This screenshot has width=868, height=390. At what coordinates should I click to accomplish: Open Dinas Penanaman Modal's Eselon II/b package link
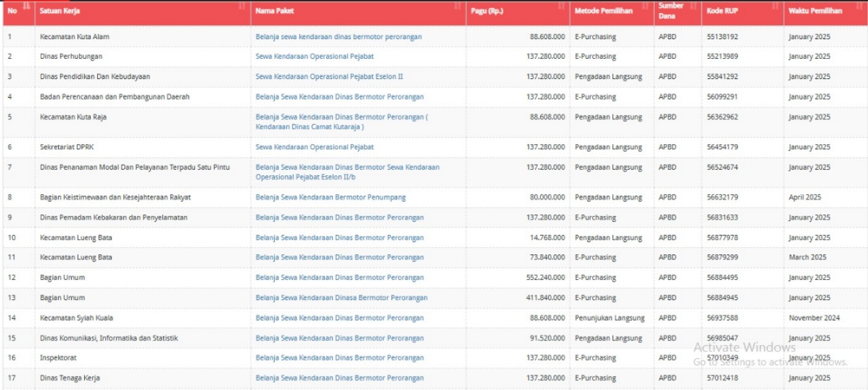pyautogui.click(x=348, y=172)
